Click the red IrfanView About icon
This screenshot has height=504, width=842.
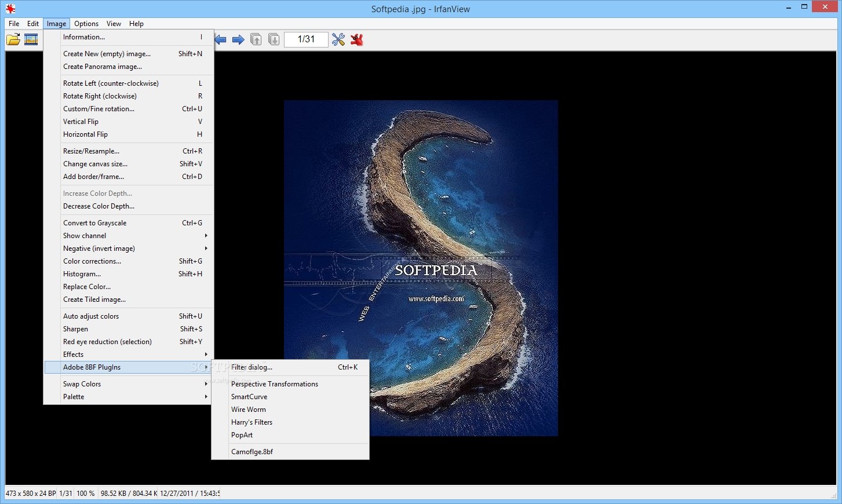click(357, 39)
